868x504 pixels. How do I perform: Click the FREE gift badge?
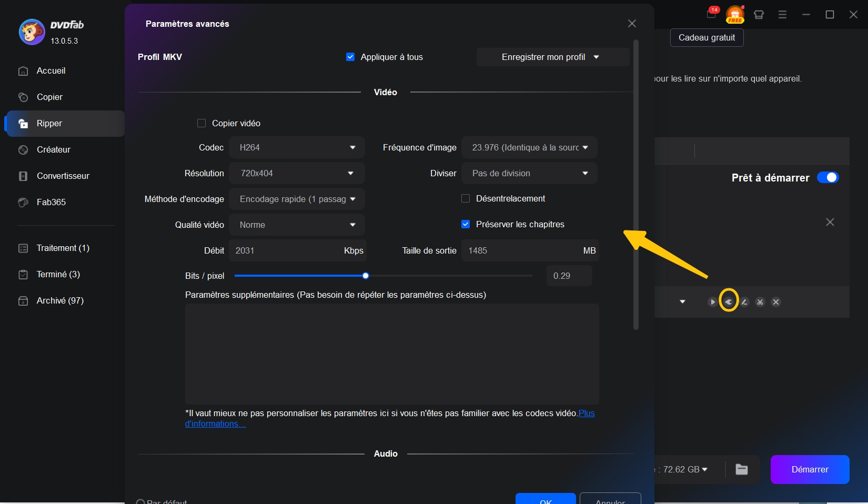735,15
